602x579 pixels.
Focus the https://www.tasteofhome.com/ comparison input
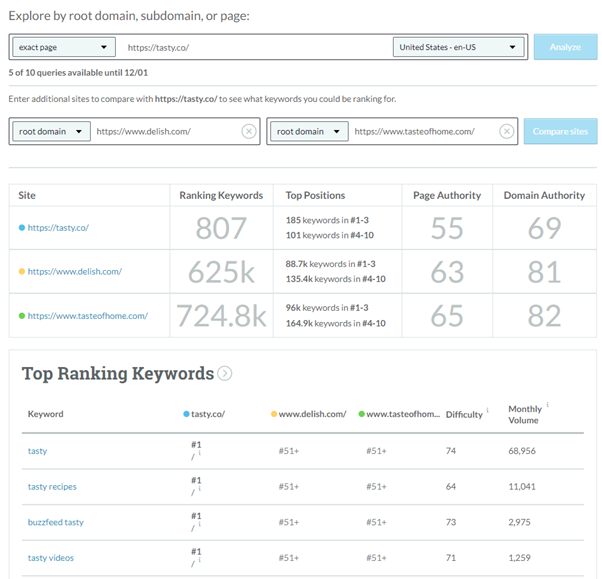[424, 131]
